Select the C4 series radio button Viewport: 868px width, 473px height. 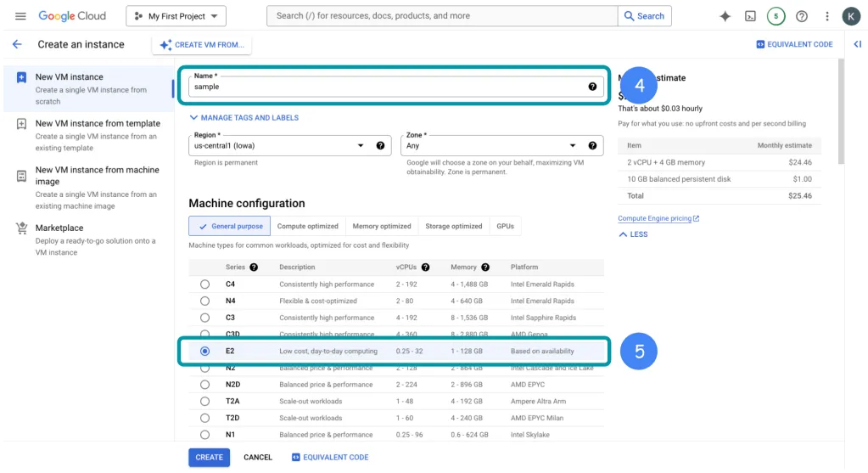[204, 284]
